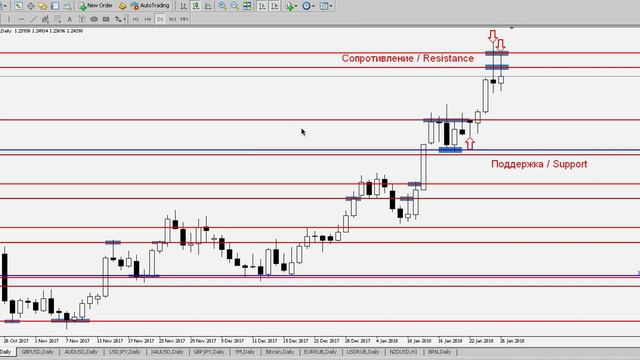This screenshot has width=640, height=360.
Task: Show the Navigator panel icon
Action: pos(43,6)
